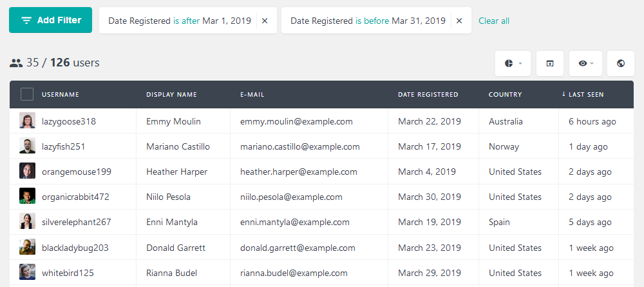Click email emmy.moulin@example.com
This screenshot has width=644, height=287.
(296, 122)
